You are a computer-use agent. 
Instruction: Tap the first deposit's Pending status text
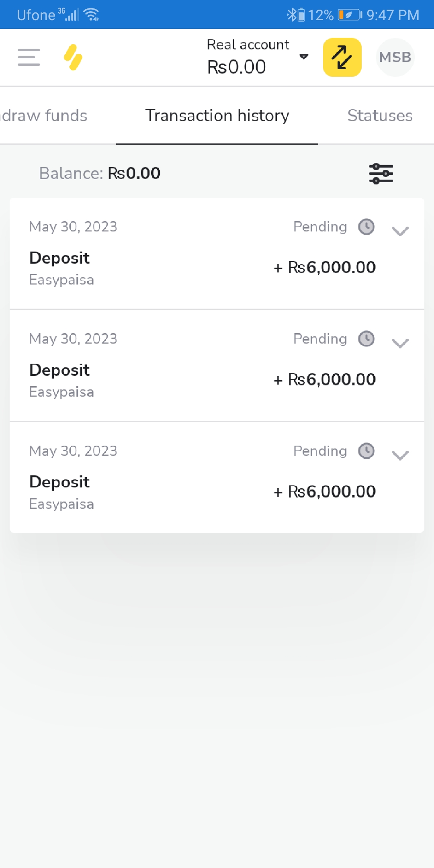click(320, 227)
